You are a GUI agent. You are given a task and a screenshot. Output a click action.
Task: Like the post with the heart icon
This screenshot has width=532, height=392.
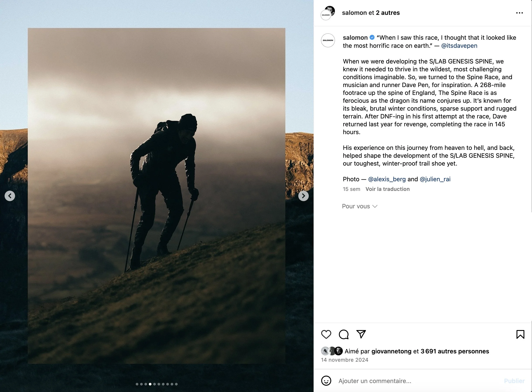coord(326,334)
